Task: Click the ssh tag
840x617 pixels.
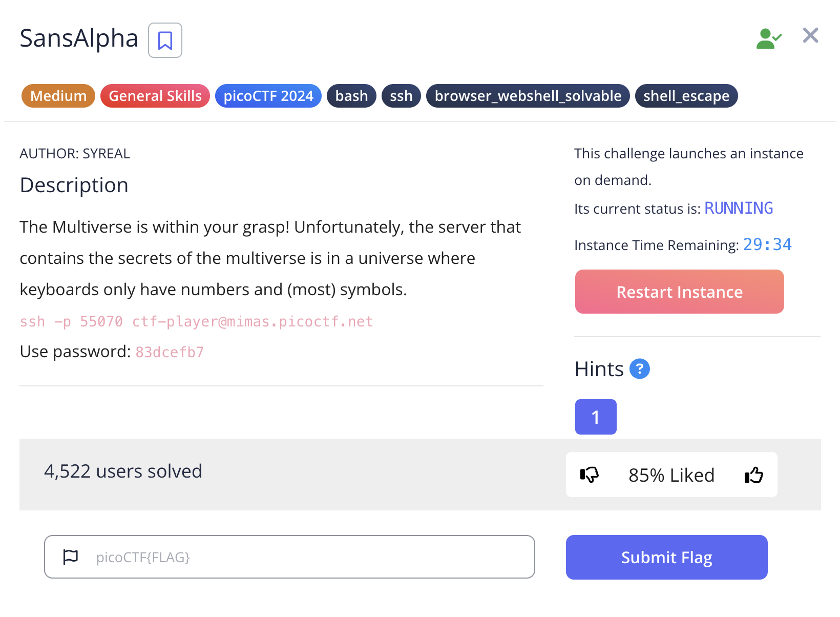Action: (x=401, y=96)
